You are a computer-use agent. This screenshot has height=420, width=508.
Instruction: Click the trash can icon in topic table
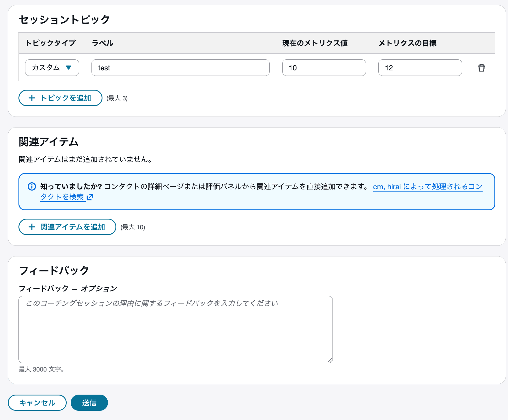point(481,67)
